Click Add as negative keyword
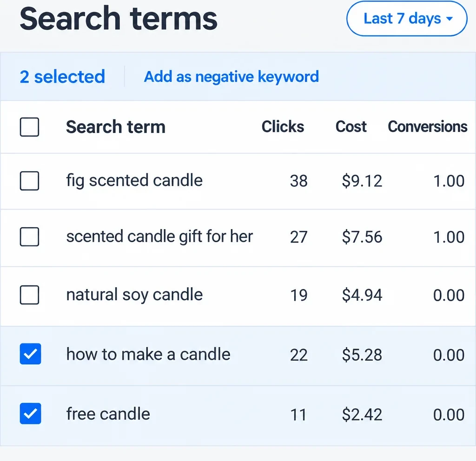Screen dimensions: 476x461 [231, 77]
